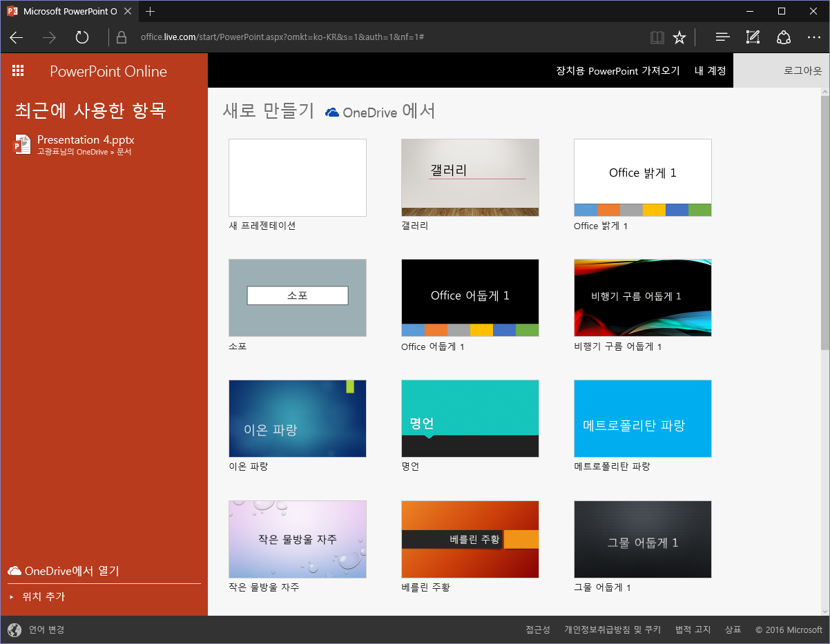Choose the 이온 파랑 template thumbnail
The image size is (830, 644).
(x=298, y=418)
